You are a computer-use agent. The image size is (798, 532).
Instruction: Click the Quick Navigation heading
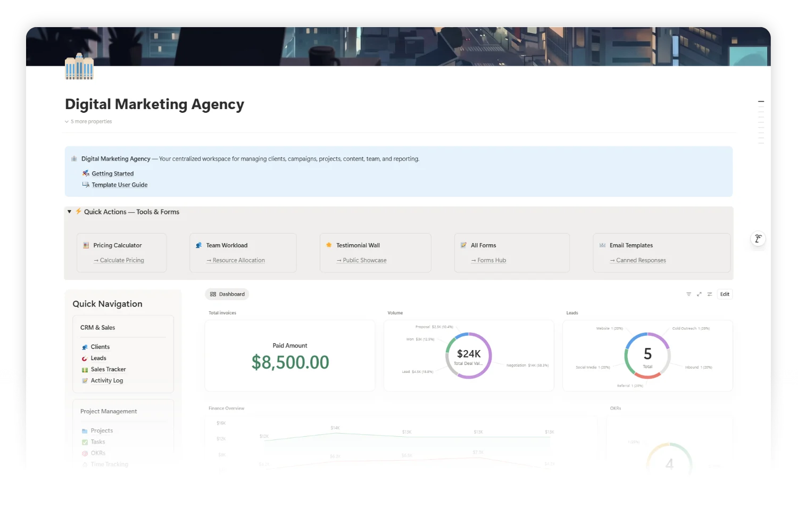(107, 304)
